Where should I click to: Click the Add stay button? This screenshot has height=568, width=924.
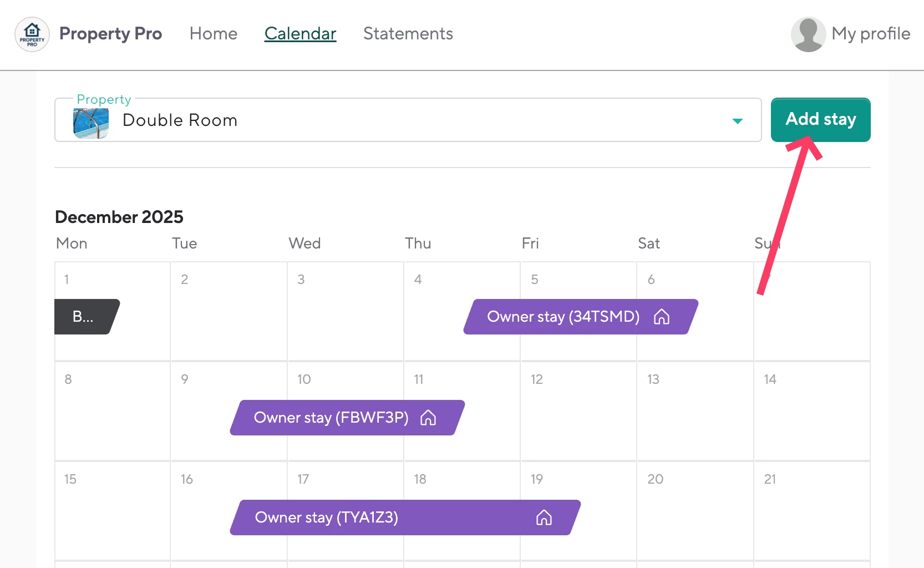(x=820, y=120)
